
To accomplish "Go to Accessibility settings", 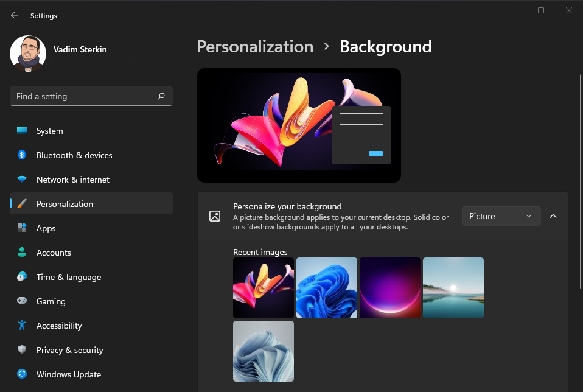I will (x=91, y=326).
